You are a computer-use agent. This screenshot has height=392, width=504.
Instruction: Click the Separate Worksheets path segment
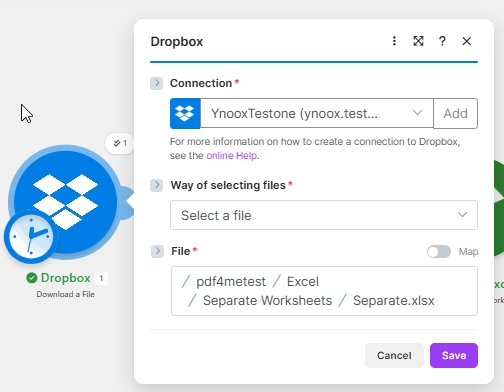tap(267, 301)
